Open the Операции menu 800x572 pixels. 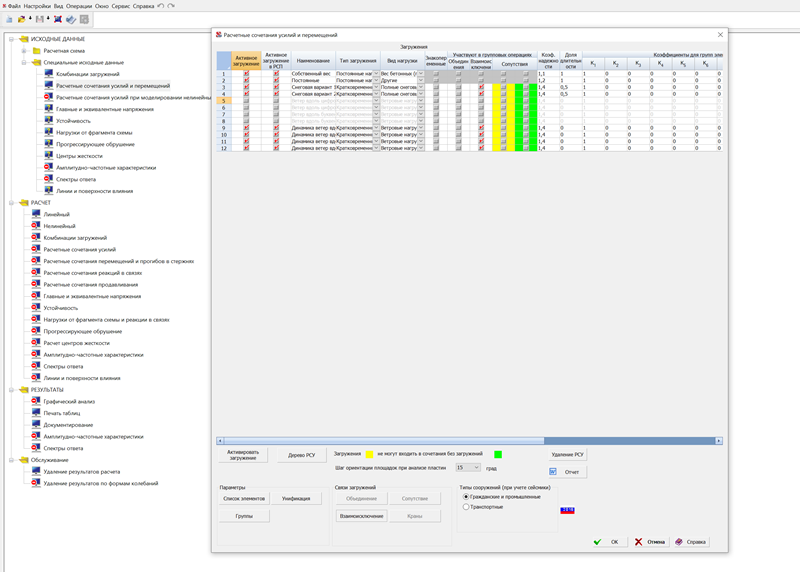coord(79,6)
